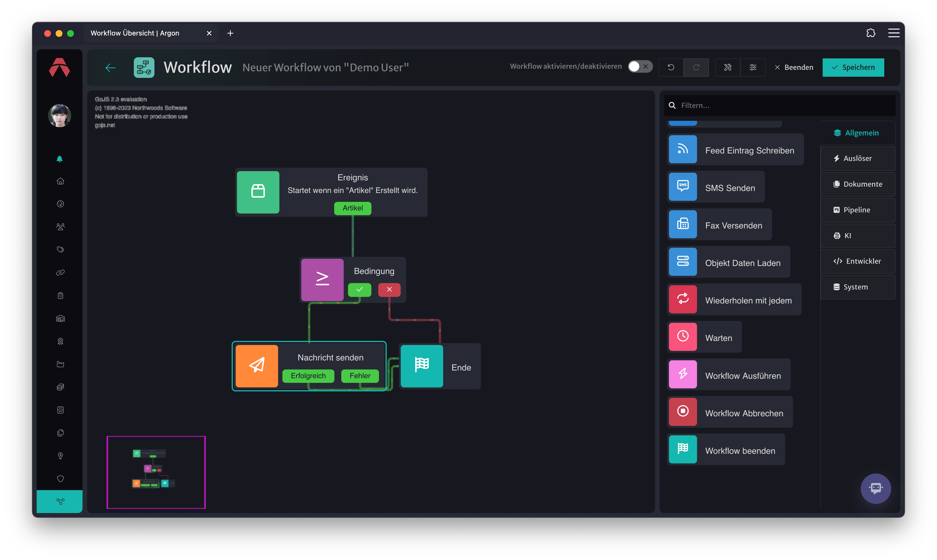Click the tools (wrench and pencil) toolbar icon
937x560 pixels.
coord(728,67)
